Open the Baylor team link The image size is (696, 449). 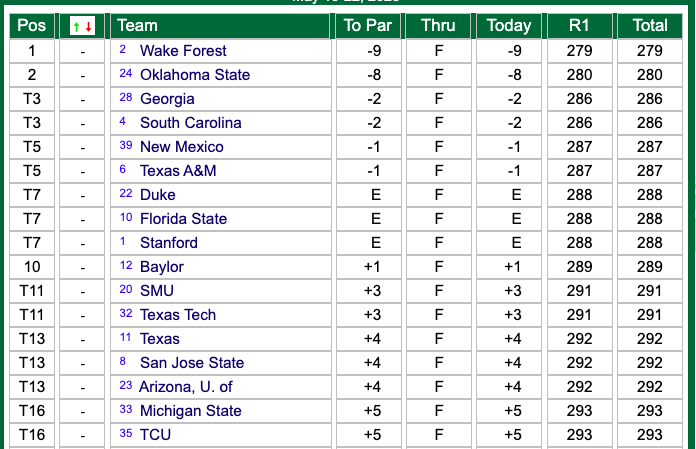pos(162,266)
